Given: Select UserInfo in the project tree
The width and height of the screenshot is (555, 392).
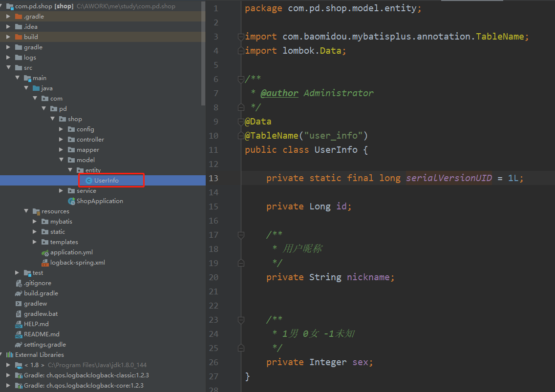Looking at the screenshot, I should pos(103,181).
